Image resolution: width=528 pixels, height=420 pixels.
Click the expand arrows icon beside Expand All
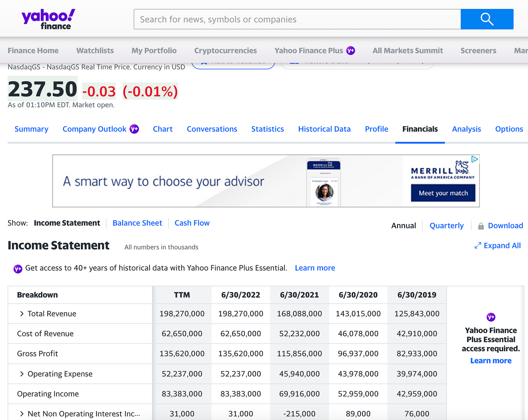[x=478, y=246]
